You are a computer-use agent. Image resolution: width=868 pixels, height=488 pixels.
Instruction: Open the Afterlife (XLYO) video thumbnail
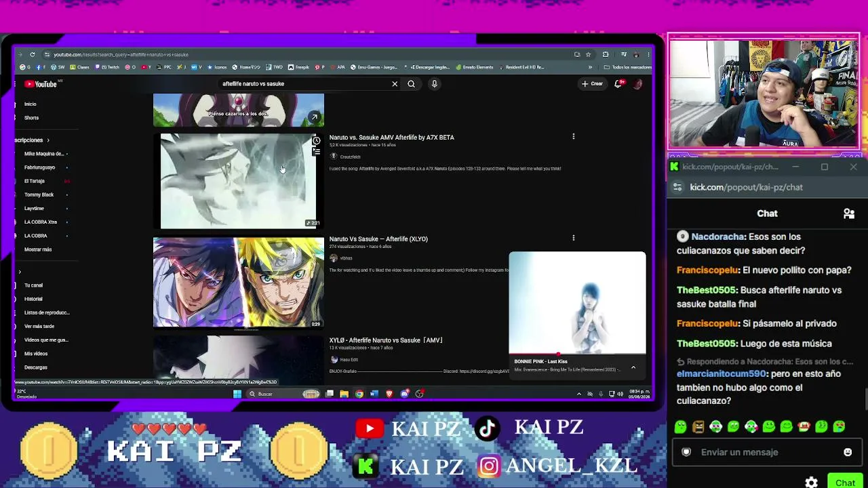click(x=239, y=283)
